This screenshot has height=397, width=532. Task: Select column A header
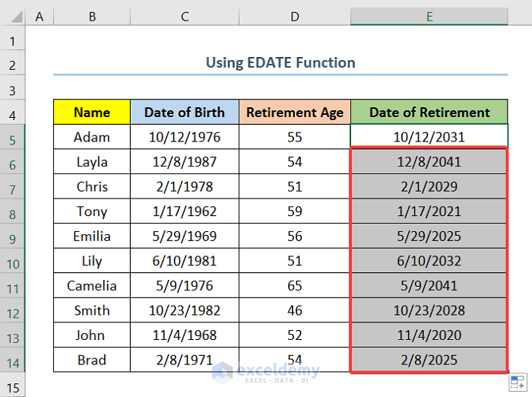[40, 16]
